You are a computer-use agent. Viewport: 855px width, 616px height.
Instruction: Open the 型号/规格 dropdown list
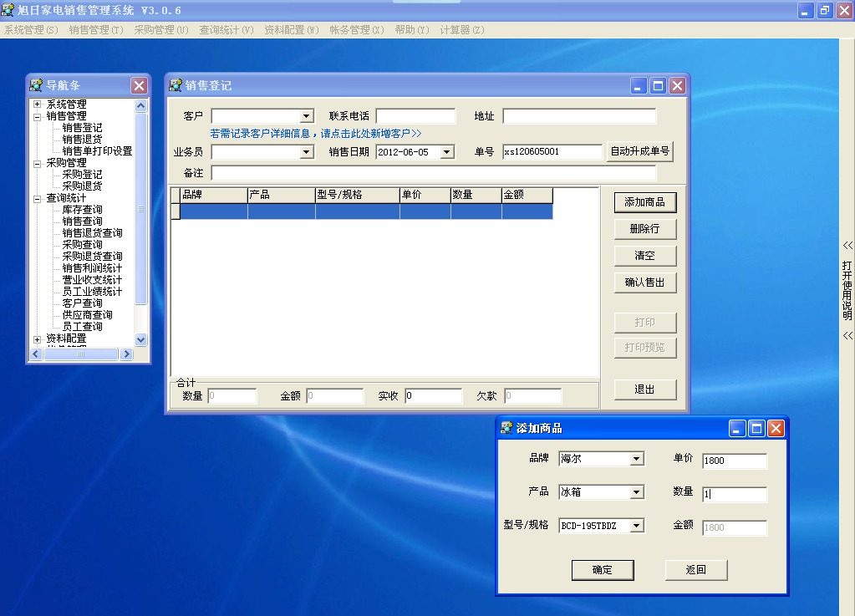coord(636,526)
